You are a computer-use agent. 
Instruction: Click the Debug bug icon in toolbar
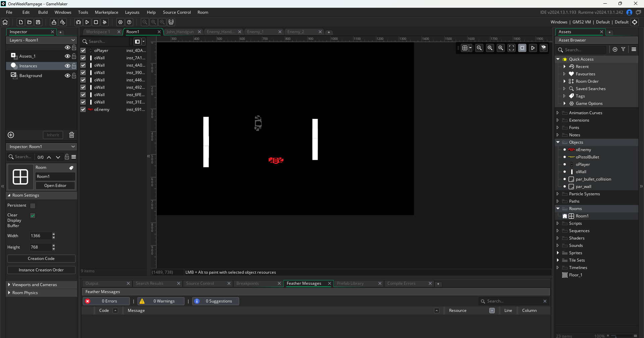(x=78, y=22)
